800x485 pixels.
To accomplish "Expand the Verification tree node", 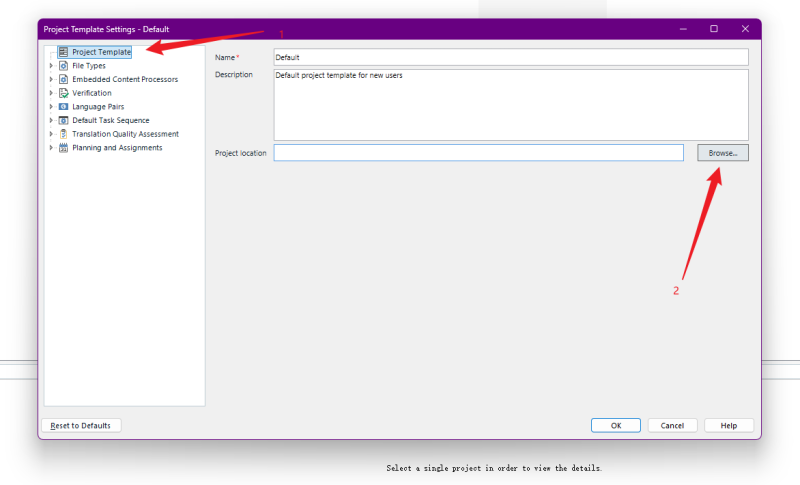I will click(51, 93).
